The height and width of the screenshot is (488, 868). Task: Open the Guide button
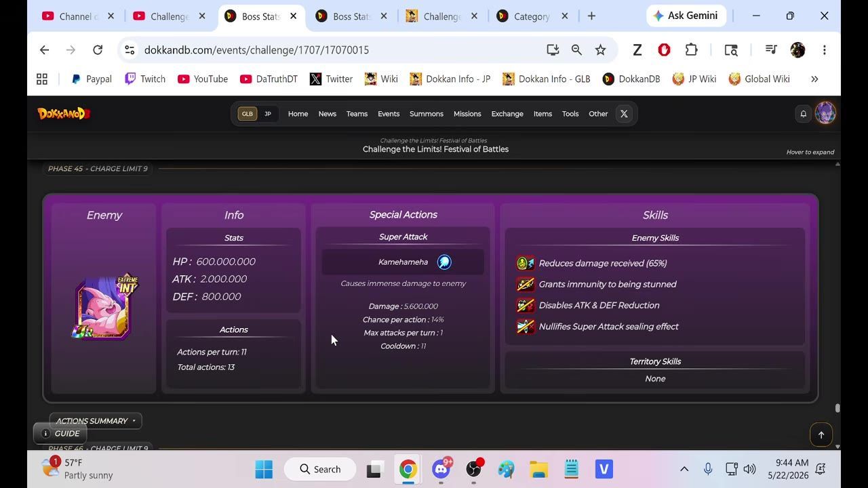pos(60,434)
